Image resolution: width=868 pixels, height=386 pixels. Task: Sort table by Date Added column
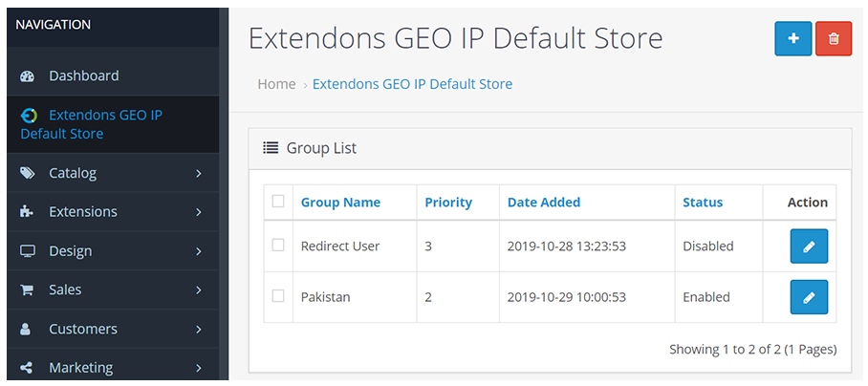(544, 203)
